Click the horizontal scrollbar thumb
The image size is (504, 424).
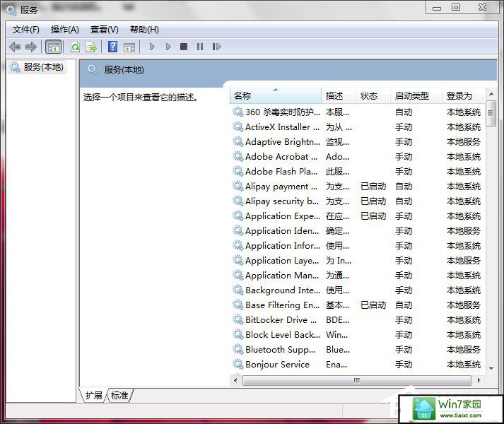[357, 381]
